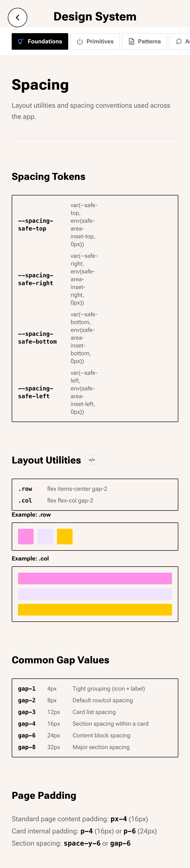The image size is (190, 868).
Task: Click the --spacing-safe-bottom token name
Action: (x=38, y=338)
